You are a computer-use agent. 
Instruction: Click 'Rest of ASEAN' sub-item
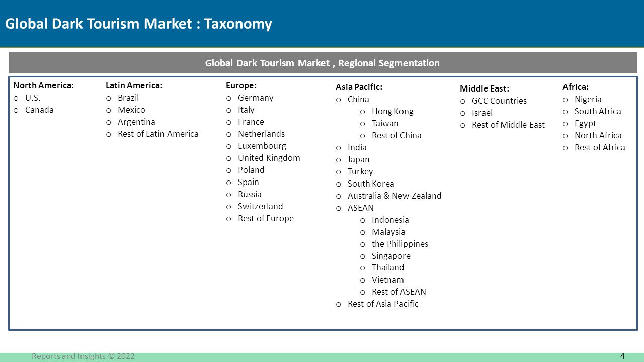pyautogui.click(x=399, y=292)
